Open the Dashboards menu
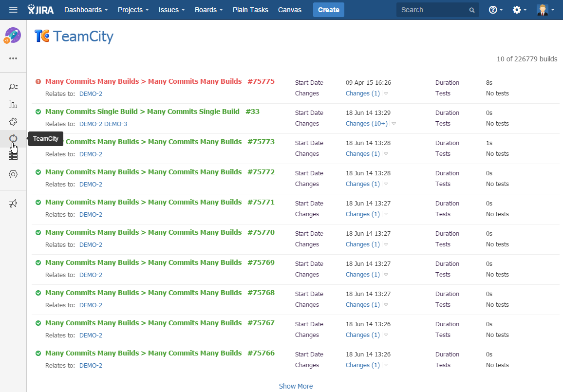Image resolution: width=563 pixels, height=392 pixels. coord(86,10)
